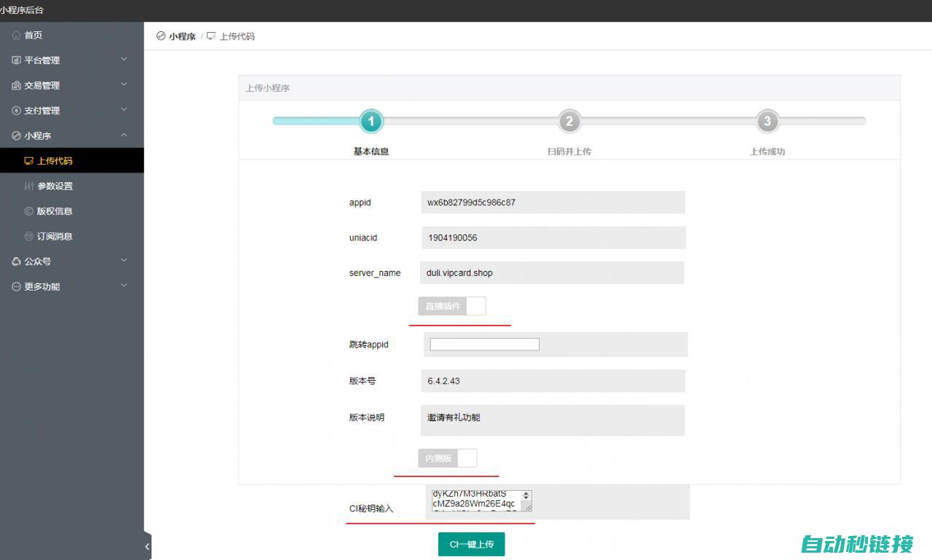Viewport: 932px width, 560px height.
Task: Click the 公众号 sidebar icon
Action: pos(16,261)
